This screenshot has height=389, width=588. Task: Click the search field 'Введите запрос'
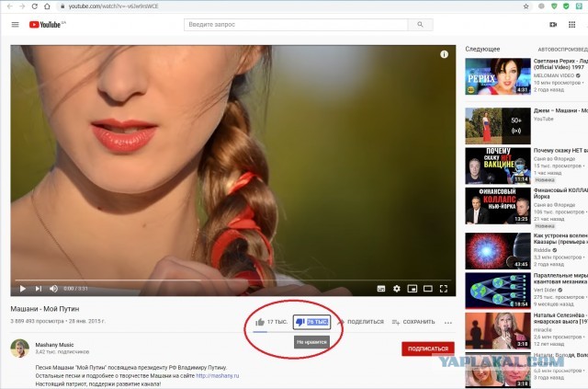pos(296,25)
